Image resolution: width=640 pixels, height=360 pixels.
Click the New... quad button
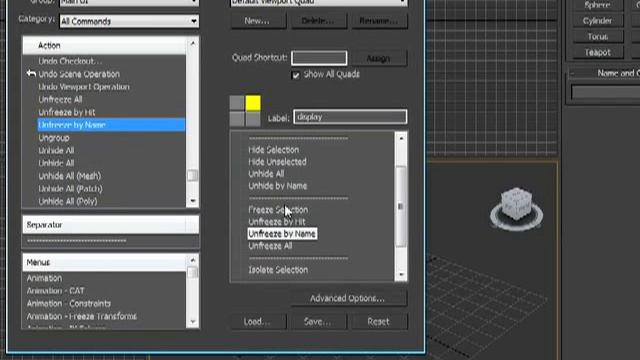tap(258, 20)
